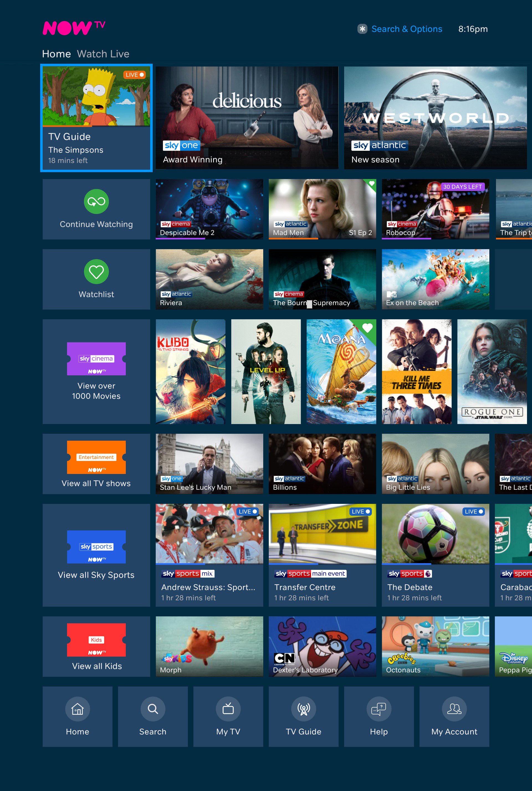This screenshot has height=791, width=532.
Task: Open Ex on the Beach tile
Action: pyautogui.click(x=435, y=279)
